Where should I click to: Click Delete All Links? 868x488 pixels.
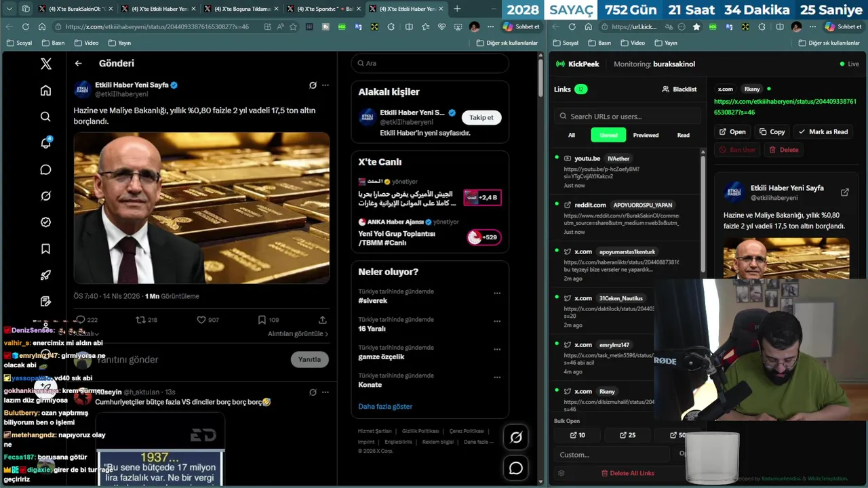point(628,473)
